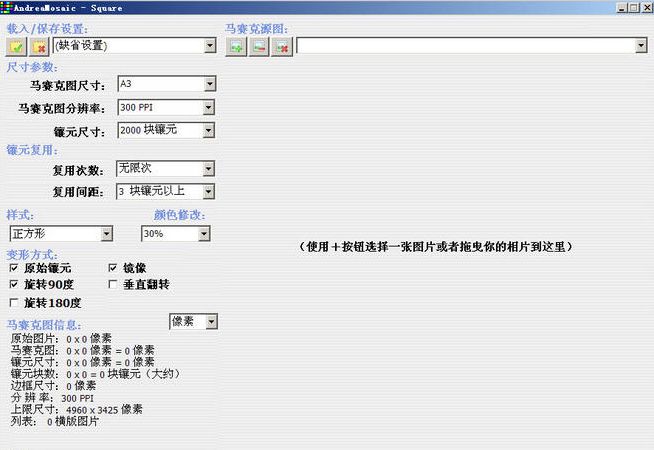This screenshot has width=654, height=450.
Task: Uncheck the 旋转90度 checkbox
Action: [14, 284]
